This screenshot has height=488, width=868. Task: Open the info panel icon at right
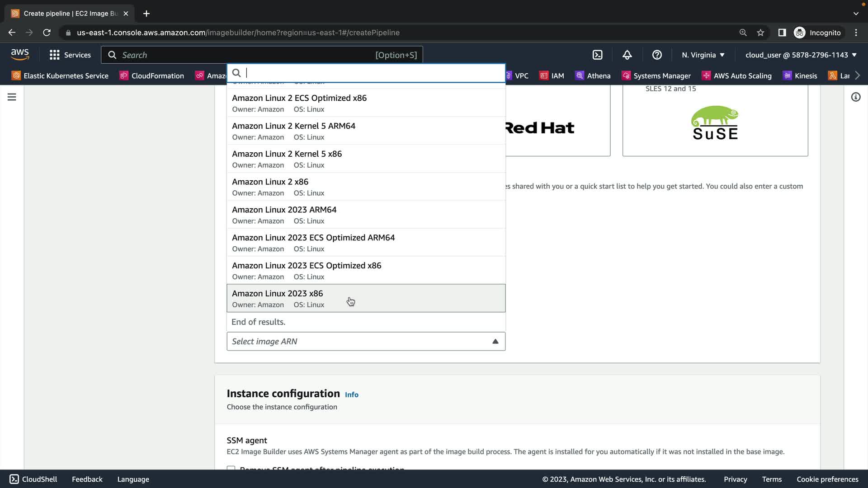point(855,97)
